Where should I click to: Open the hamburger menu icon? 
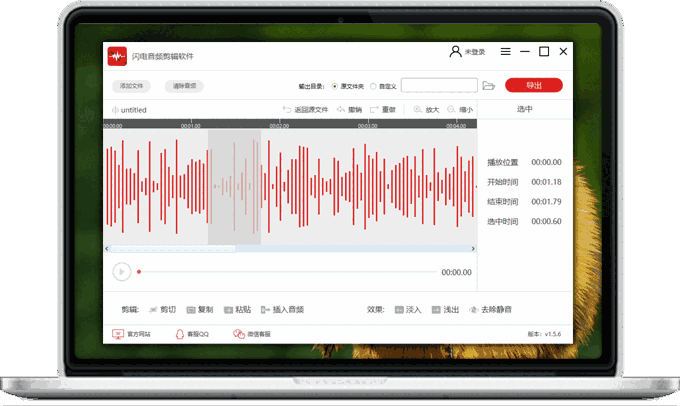505,52
